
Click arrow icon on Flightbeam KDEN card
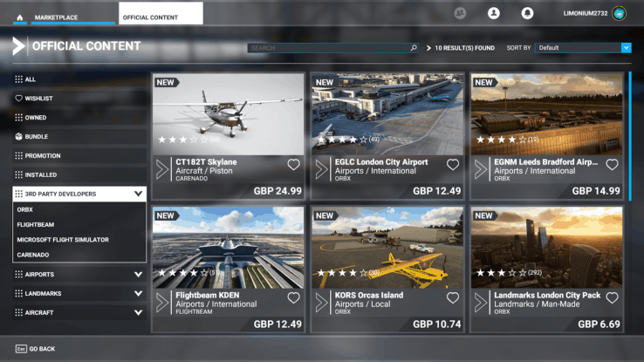click(x=162, y=303)
